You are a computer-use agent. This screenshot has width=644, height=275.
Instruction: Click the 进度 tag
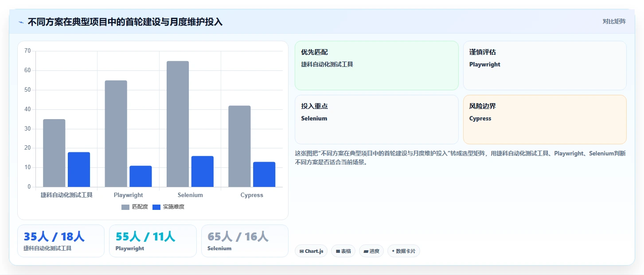[x=371, y=251]
